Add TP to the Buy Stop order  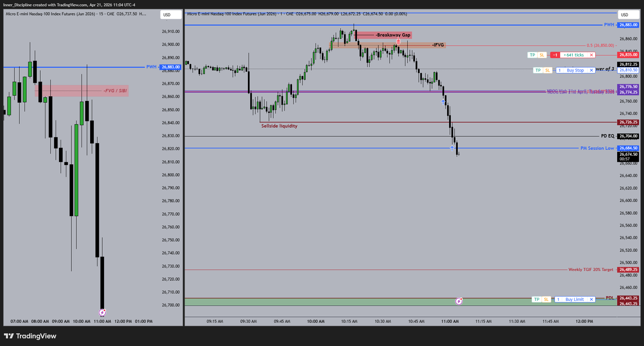pyautogui.click(x=538, y=70)
